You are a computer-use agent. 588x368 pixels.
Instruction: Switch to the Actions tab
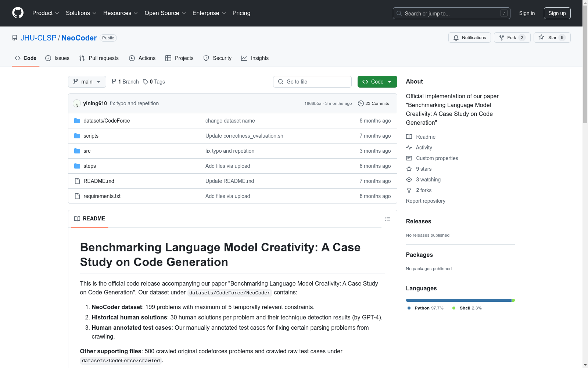coord(142,58)
